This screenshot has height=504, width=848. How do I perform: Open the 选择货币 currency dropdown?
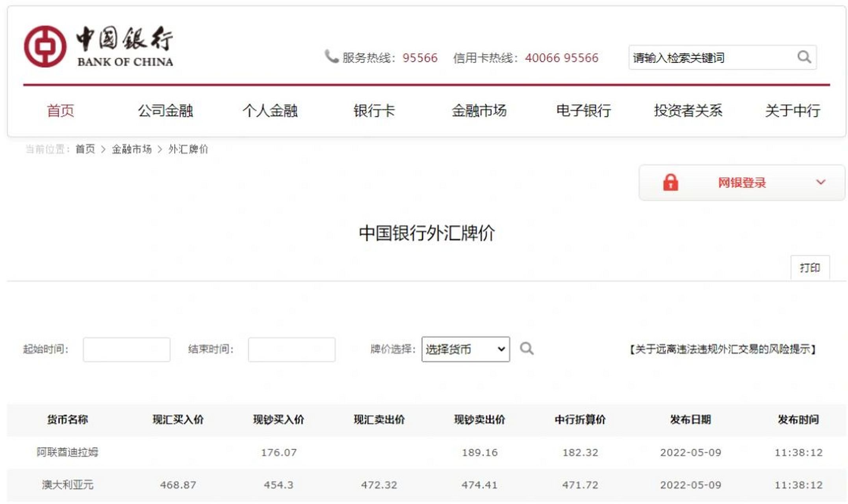[x=466, y=349]
